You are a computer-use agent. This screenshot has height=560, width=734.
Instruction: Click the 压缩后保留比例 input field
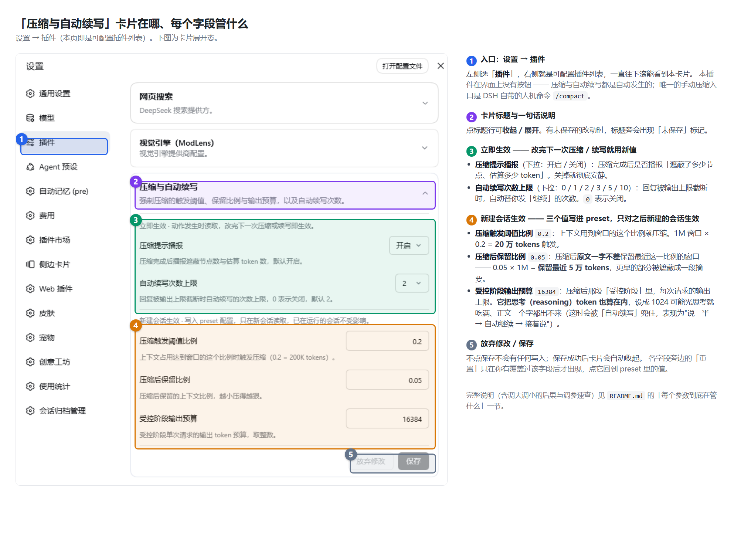(387, 380)
